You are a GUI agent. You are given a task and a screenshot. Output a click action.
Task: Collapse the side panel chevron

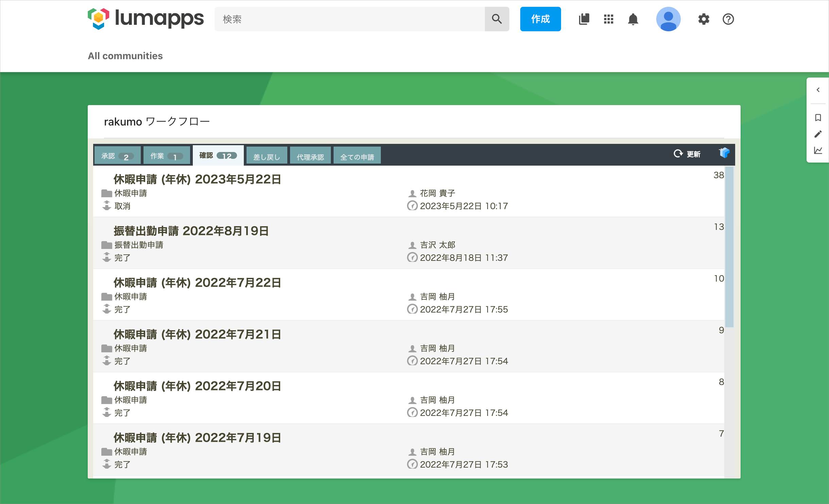click(x=818, y=90)
